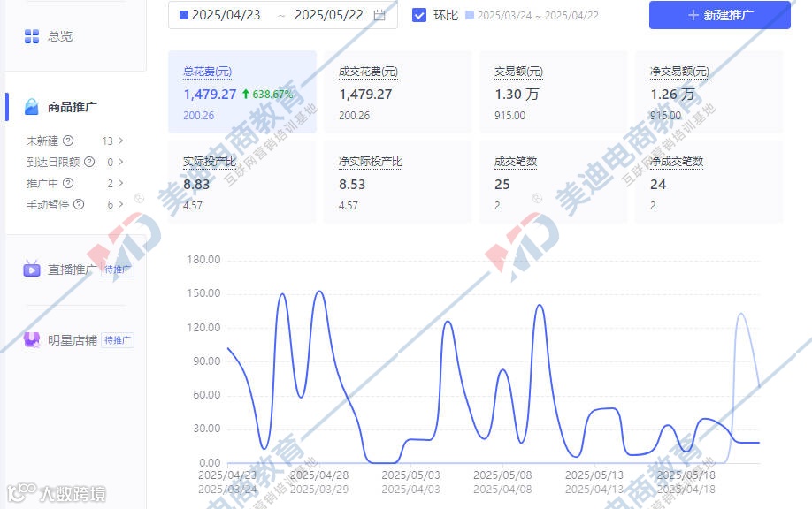This screenshot has width=812, height=509.
Task: Select the 净成交笔数 metric card
Action: pos(709,181)
